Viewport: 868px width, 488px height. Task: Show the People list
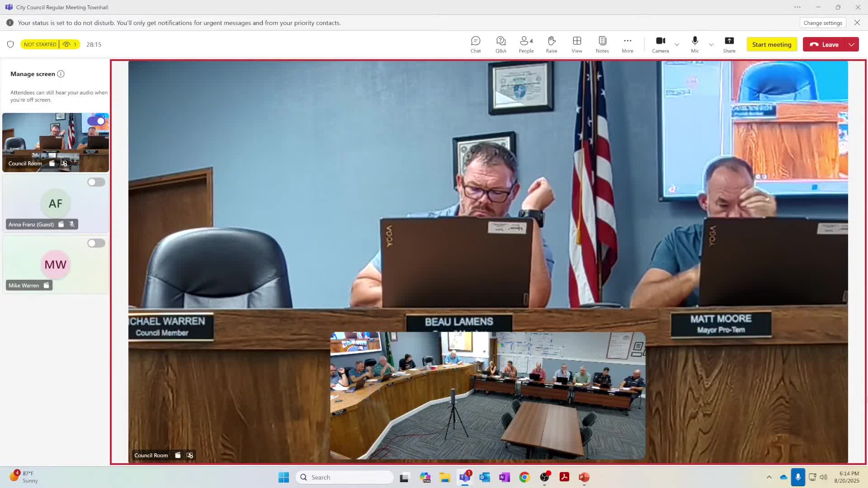(526, 44)
